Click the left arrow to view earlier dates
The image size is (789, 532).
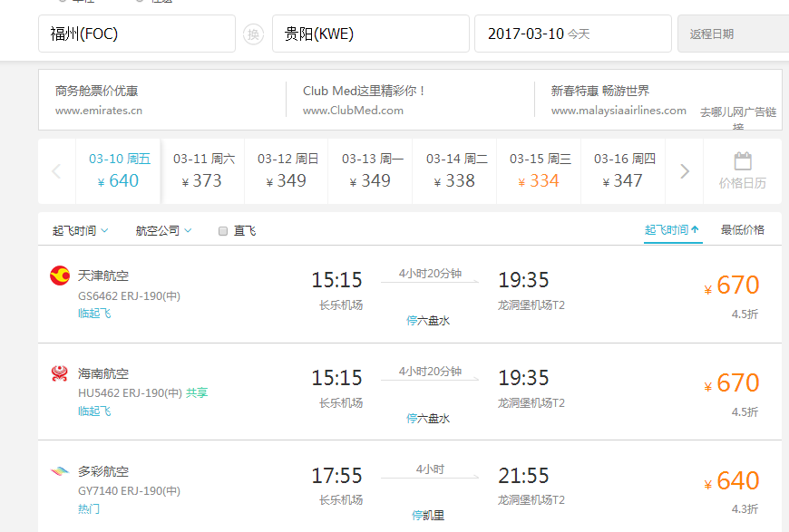point(56,170)
